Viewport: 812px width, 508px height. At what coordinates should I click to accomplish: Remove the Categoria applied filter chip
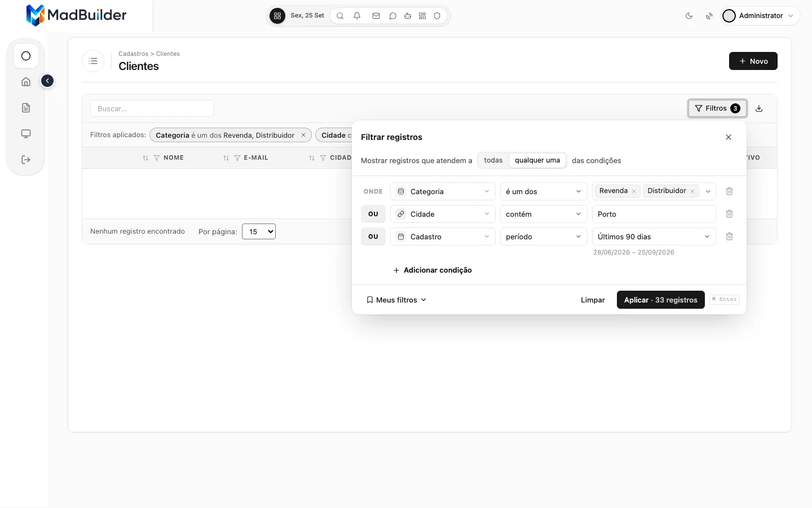click(x=303, y=135)
